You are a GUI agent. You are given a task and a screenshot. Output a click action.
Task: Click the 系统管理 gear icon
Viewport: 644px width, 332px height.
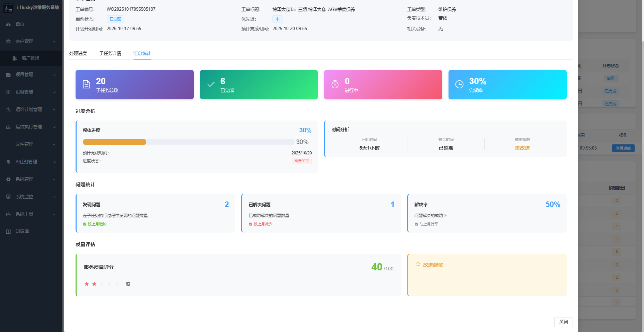point(8,179)
